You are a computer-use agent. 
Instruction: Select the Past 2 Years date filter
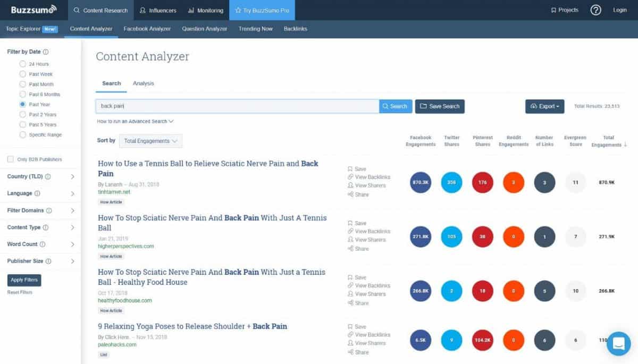point(23,114)
